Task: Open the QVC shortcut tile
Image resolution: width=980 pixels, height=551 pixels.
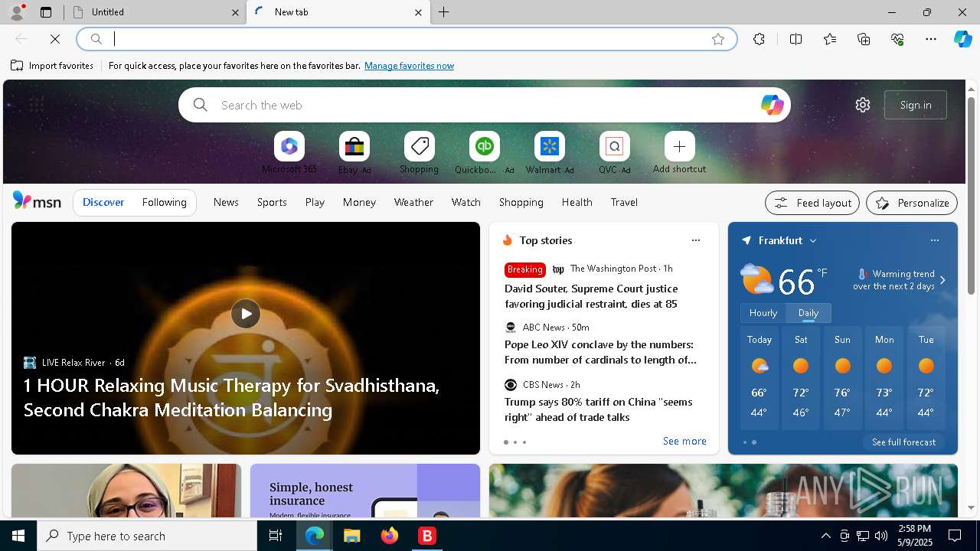Action: pyautogui.click(x=614, y=152)
